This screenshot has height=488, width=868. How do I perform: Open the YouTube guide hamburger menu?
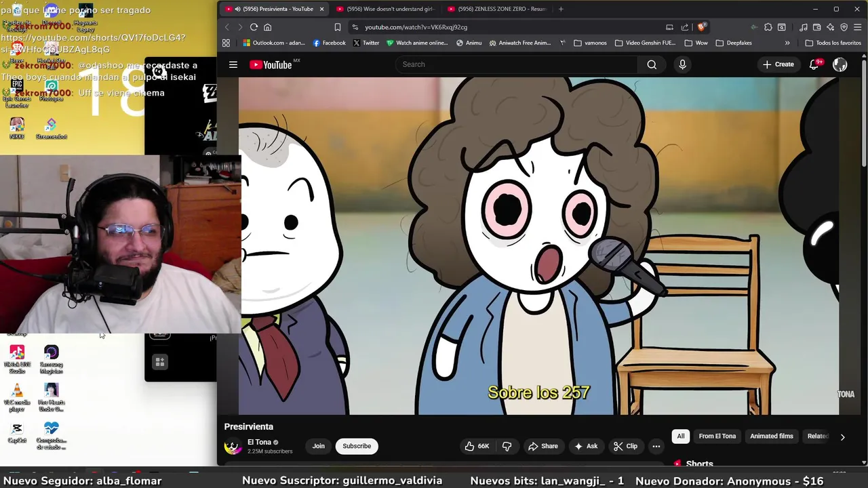[x=233, y=64]
